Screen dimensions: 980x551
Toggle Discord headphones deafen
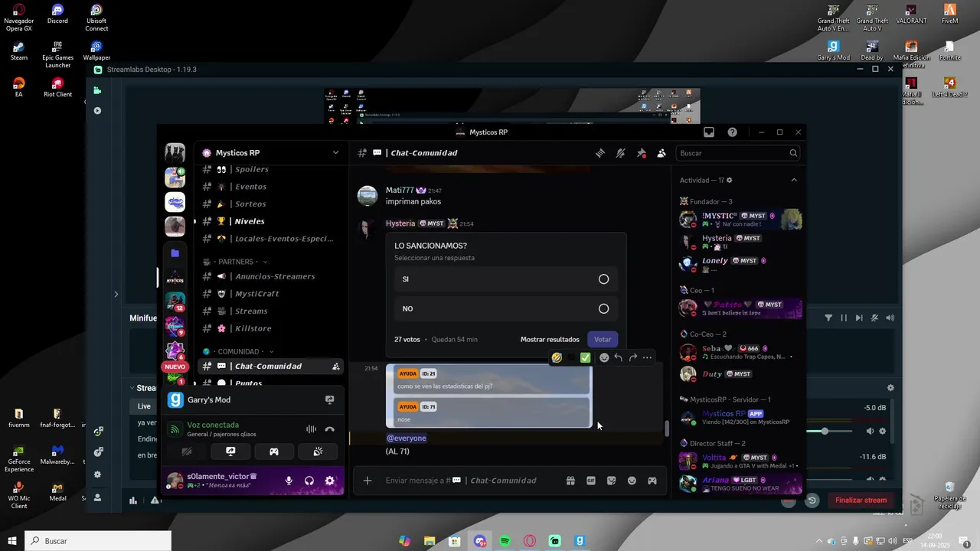pos(309,481)
